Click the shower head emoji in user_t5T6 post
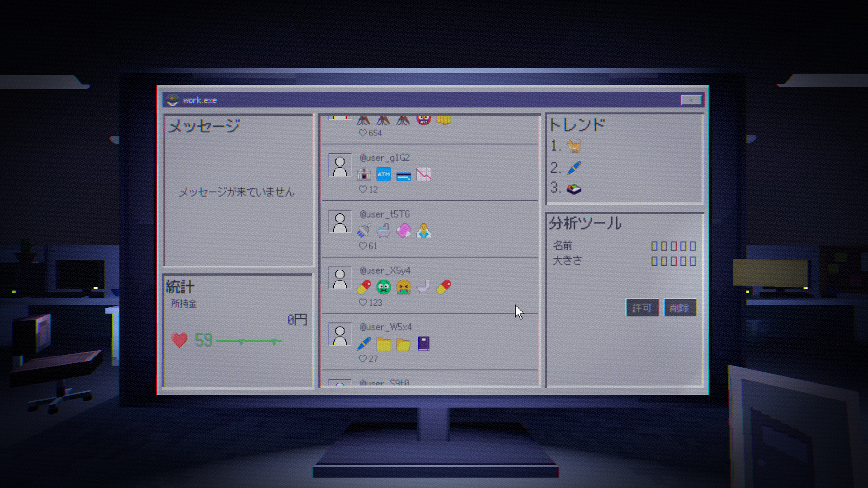The width and height of the screenshot is (868, 488). pos(364,230)
